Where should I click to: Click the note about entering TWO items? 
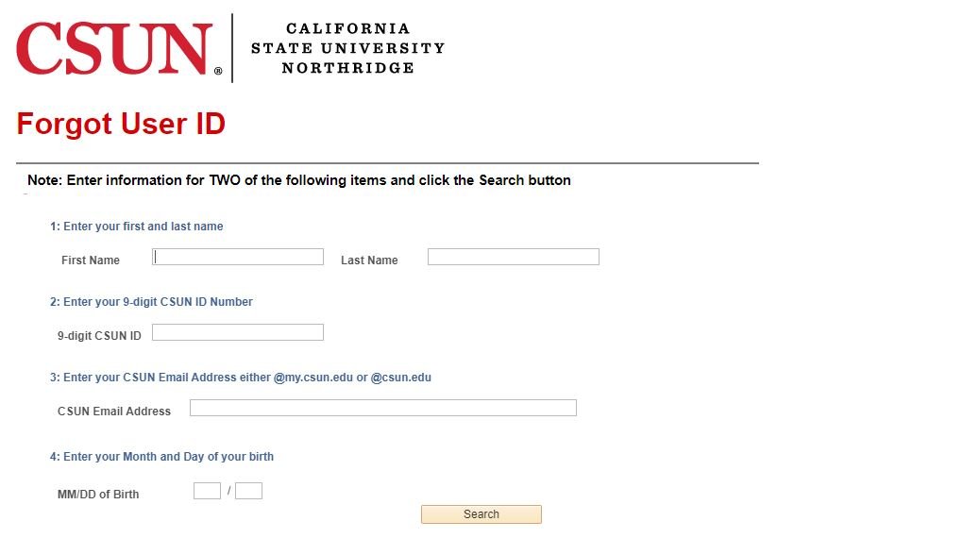[298, 180]
